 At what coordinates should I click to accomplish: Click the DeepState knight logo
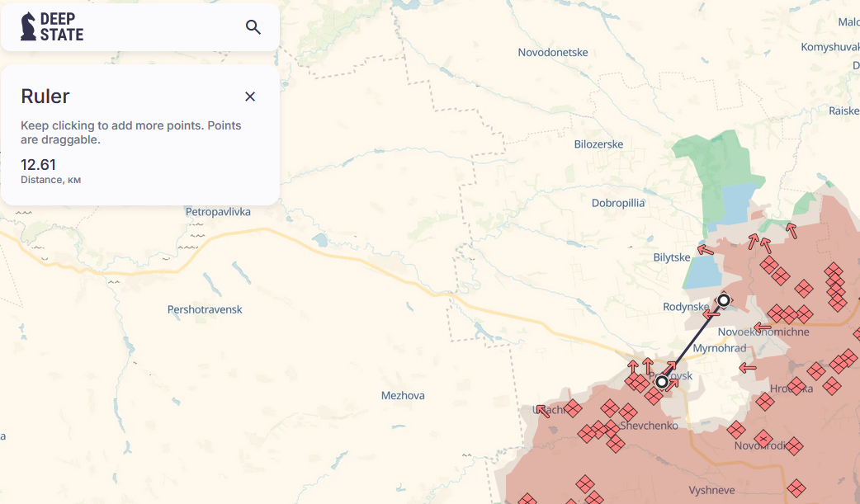(29, 26)
